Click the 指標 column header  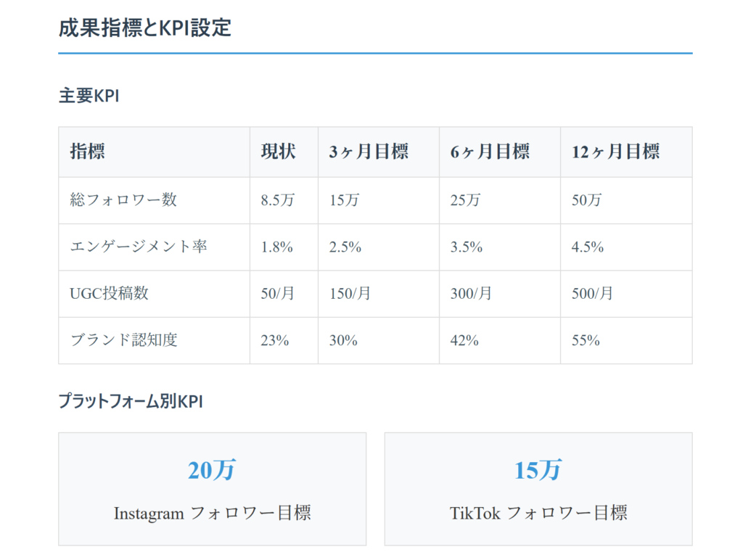click(87, 152)
